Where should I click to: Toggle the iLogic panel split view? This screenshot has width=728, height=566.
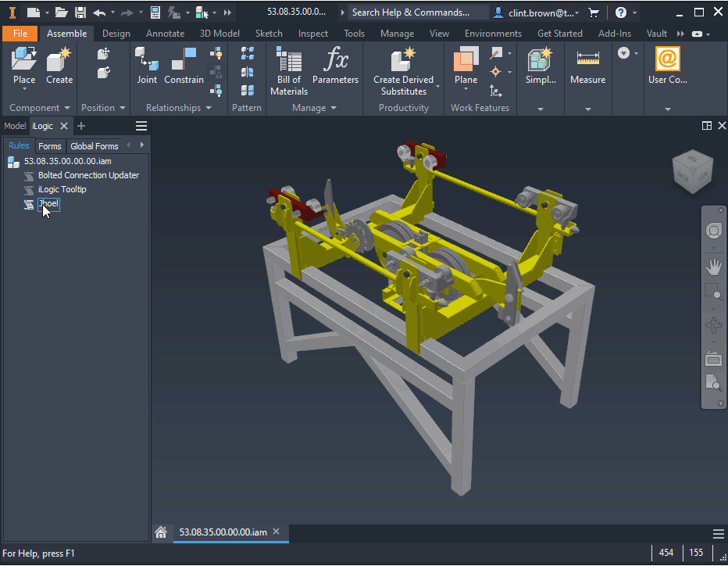click(x=706, y=125)
